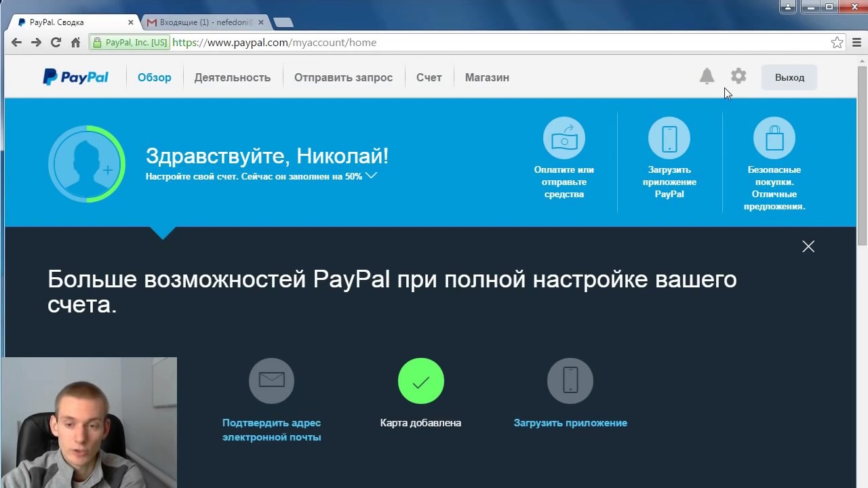The width and height of the screenshot is (868, 488).
Task: Open the settings gear icon
Action: point(738,77)
